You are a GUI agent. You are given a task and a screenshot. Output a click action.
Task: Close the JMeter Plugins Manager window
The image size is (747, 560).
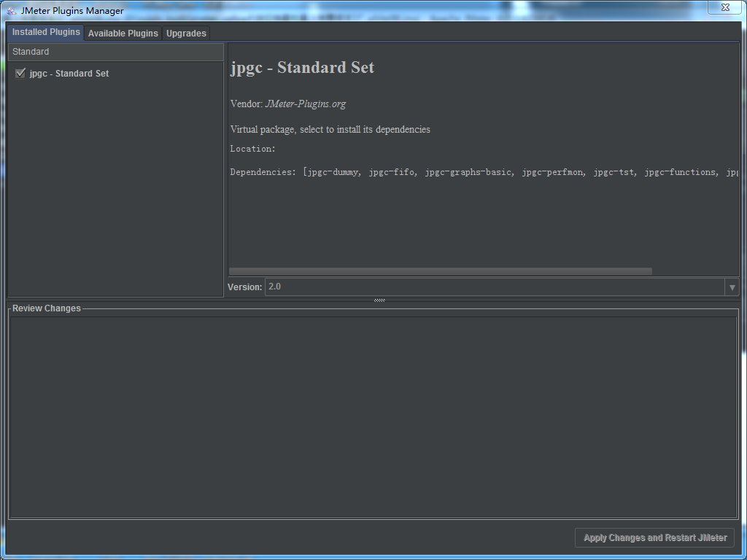(x=725, y=7)
